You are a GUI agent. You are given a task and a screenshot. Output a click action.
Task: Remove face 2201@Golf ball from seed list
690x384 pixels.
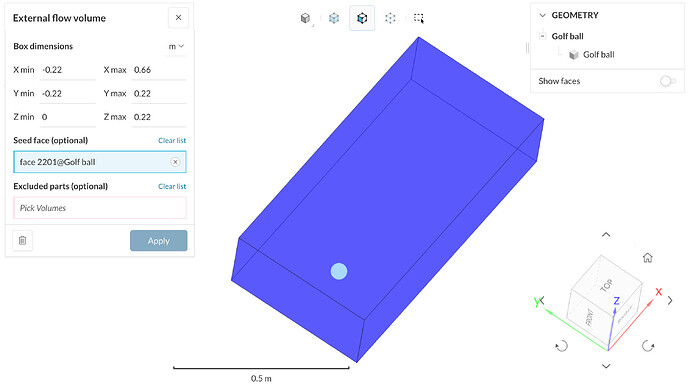point(175,162)
